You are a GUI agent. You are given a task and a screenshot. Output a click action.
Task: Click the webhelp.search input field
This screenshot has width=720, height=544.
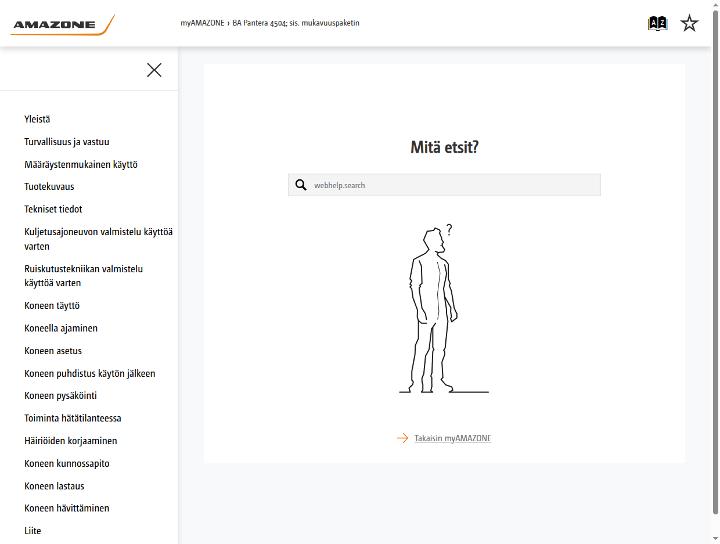point(444,185)
